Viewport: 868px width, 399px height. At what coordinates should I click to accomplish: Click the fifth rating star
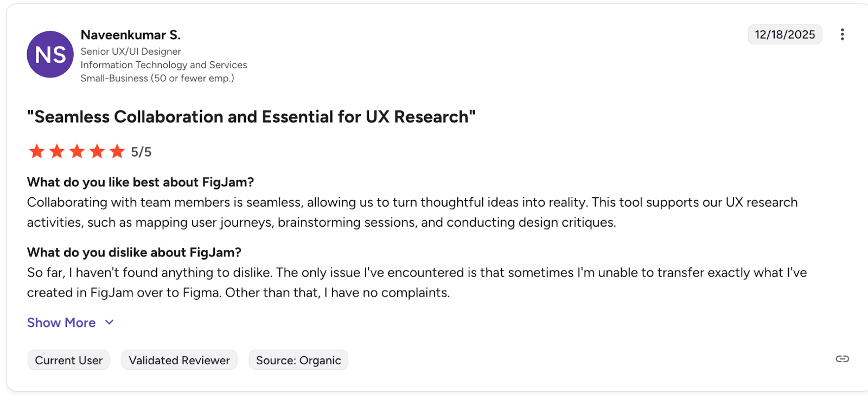(117, 151)
